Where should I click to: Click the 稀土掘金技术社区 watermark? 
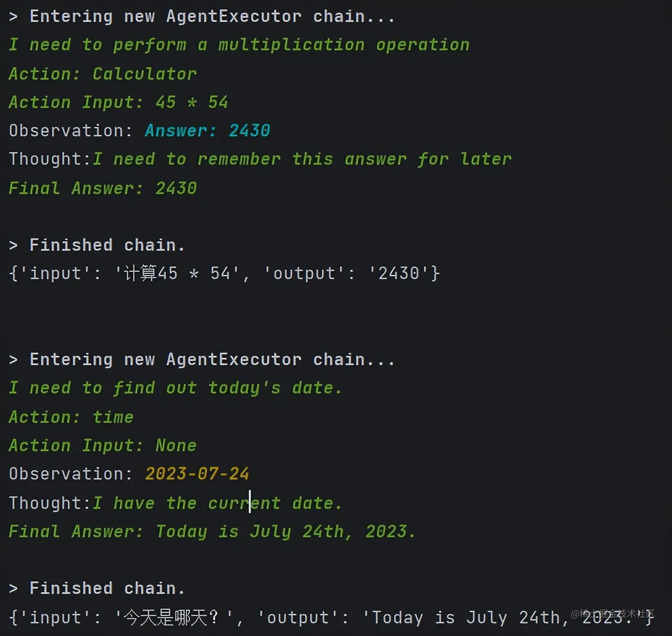pos(613,613)
